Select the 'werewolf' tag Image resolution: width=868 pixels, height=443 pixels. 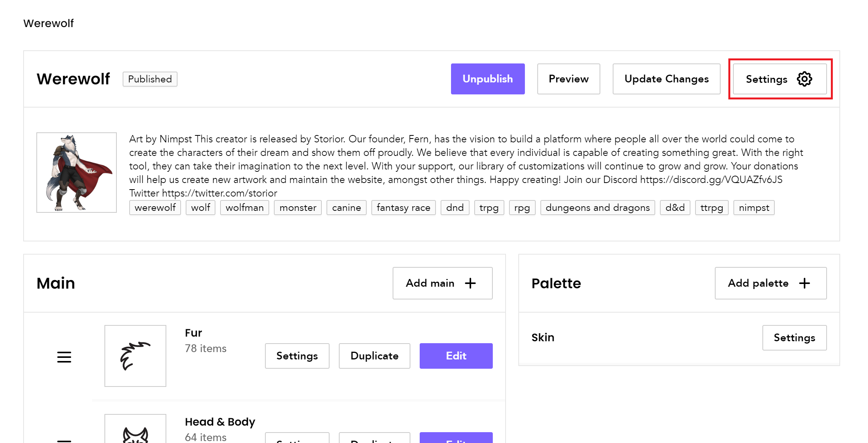155,208
